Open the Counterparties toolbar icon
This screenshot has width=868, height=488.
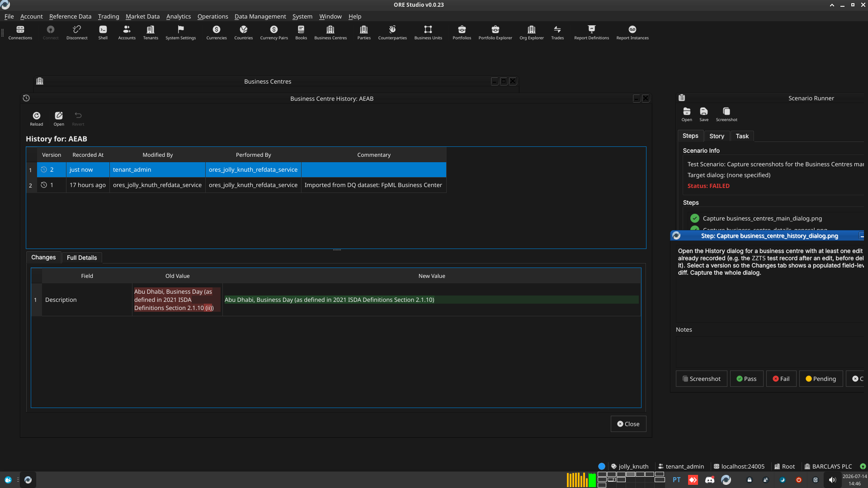392,33
